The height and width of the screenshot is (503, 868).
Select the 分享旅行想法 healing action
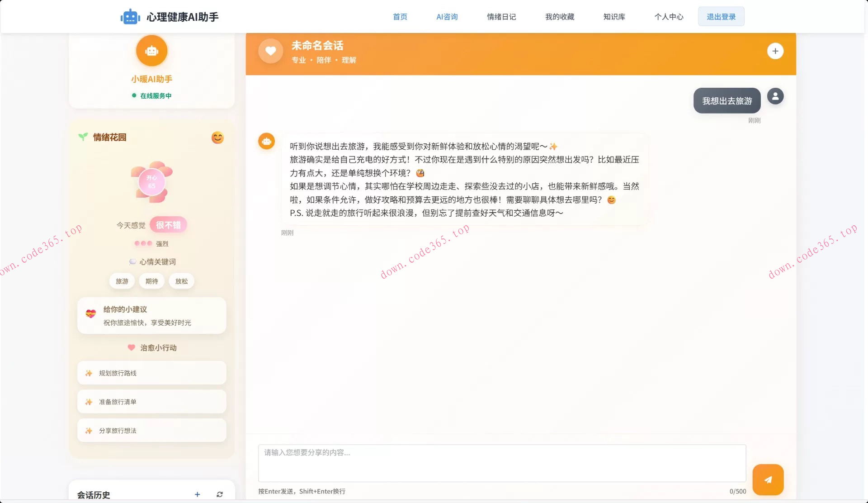pyautogui.click(x=151, y=430)
